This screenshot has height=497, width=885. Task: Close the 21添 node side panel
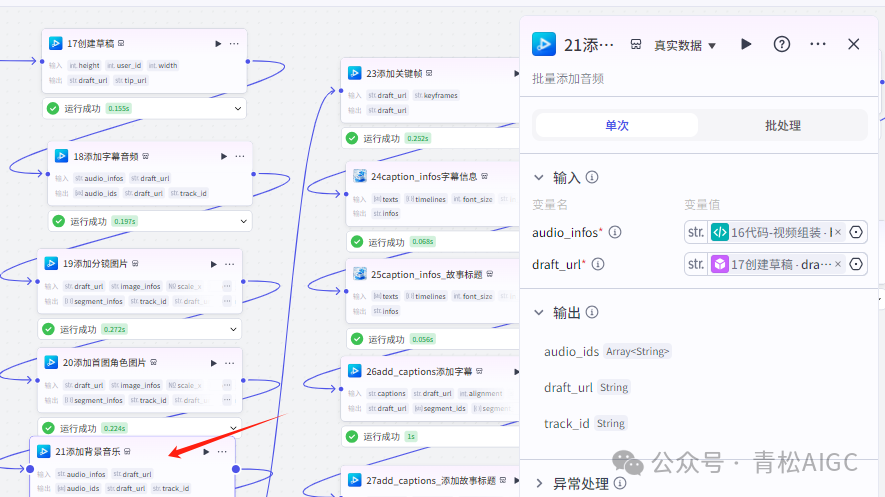point(853,44)
